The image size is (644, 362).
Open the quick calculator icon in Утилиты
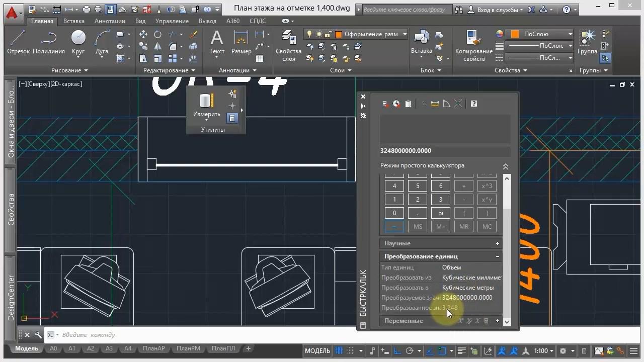(x=232, y=118)
